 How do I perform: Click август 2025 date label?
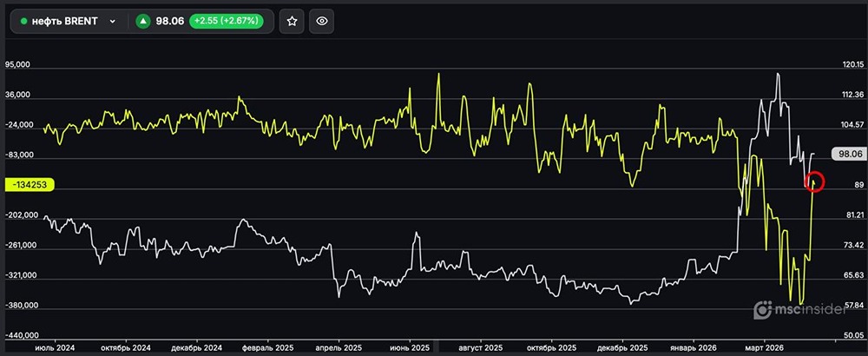click(x=478, y=346)
